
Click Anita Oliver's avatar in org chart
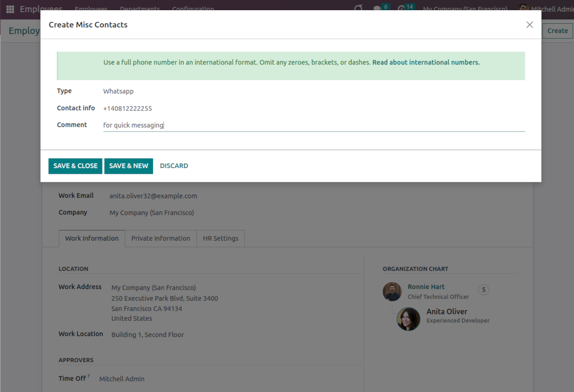pos(408,319)
